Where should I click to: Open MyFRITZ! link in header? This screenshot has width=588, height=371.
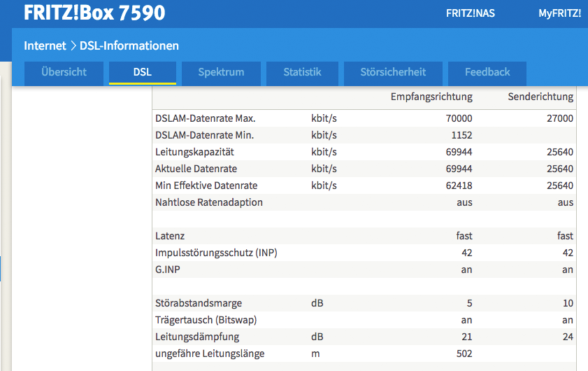point(560,13)
